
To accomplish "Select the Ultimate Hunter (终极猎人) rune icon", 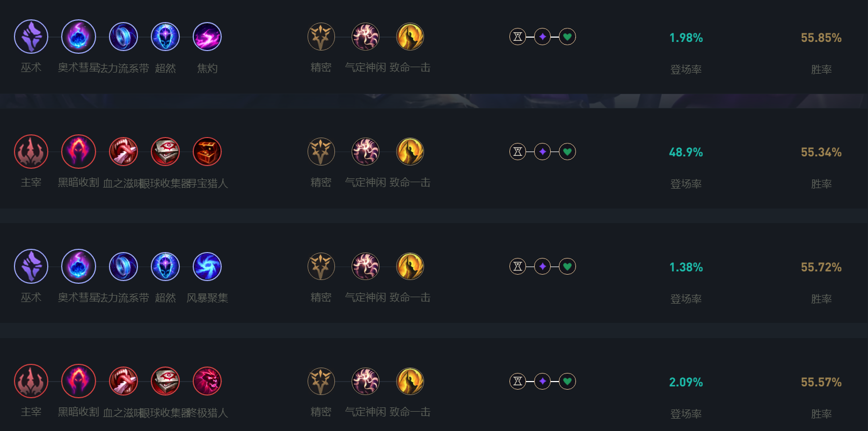I will click(207, 382).
